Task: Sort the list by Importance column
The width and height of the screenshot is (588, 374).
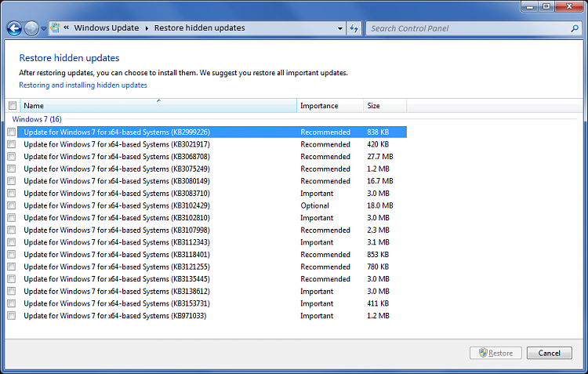Action: point(330,106)
